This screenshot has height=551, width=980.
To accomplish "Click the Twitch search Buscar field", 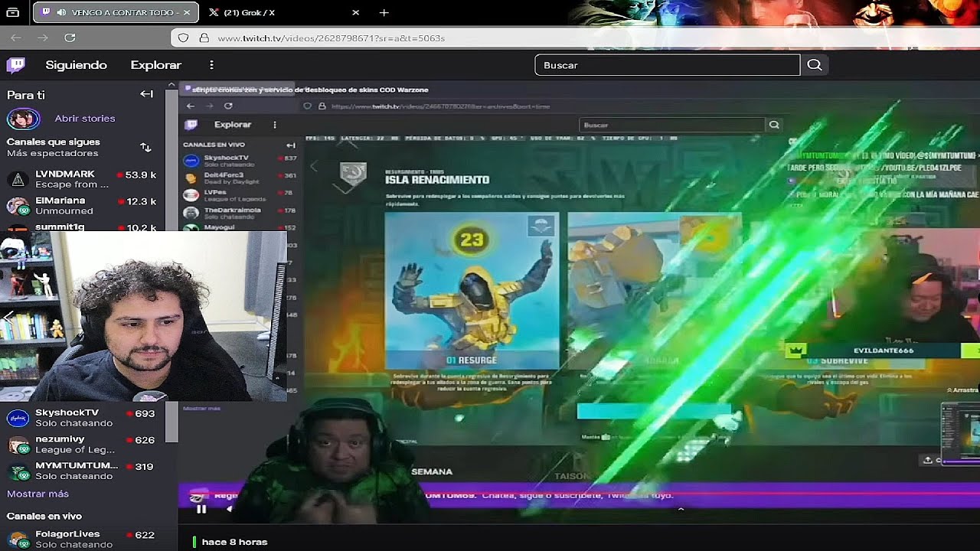I will point(667,65).
